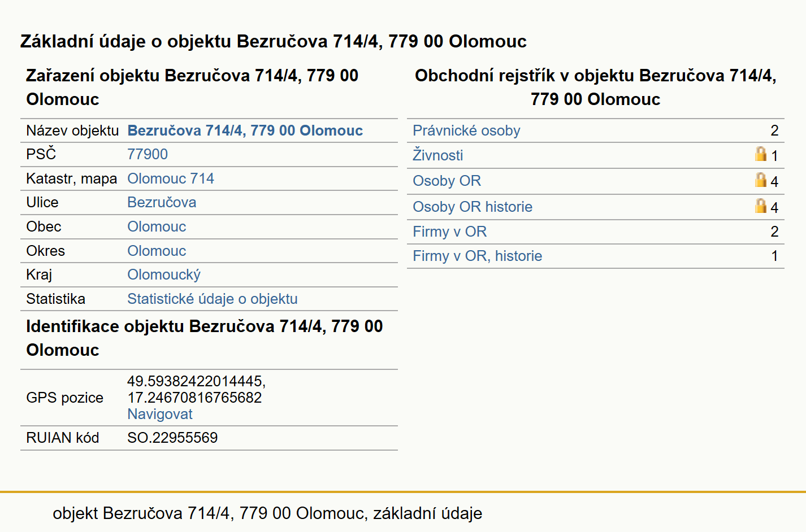Open Statistické údaje o objektu link

[213, 299]
